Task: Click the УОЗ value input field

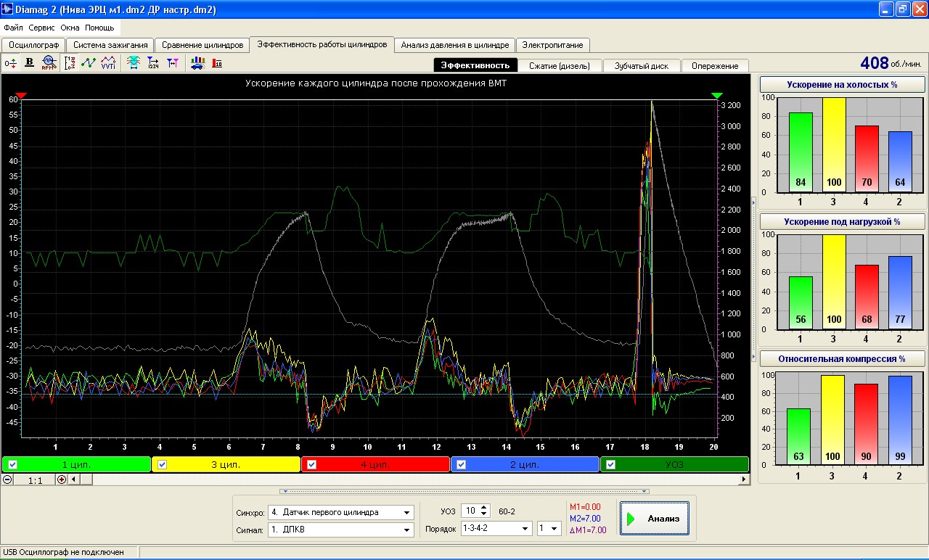Action: (470, 511)
